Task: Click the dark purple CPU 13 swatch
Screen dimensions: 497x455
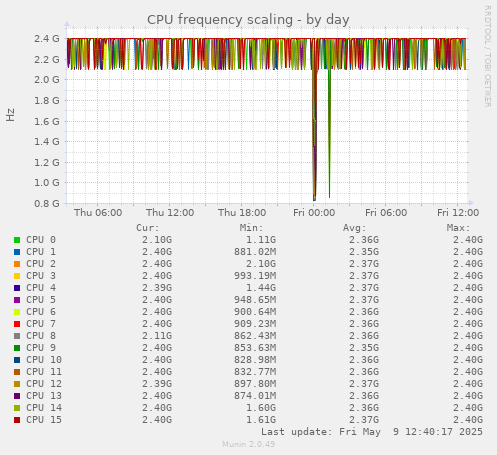Action: [17, 396]
